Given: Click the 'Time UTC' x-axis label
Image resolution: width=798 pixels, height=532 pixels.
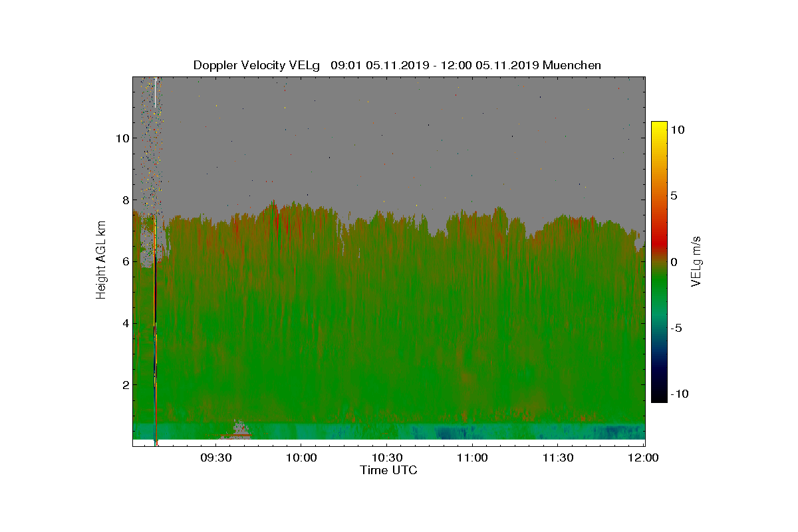Looking at the screenshot, I should click(389, 470).
